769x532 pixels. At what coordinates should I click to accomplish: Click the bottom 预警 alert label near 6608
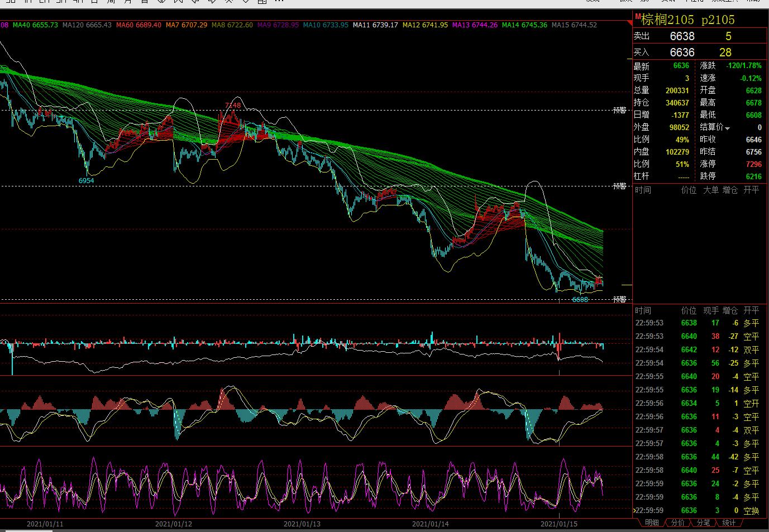[619, 300]
